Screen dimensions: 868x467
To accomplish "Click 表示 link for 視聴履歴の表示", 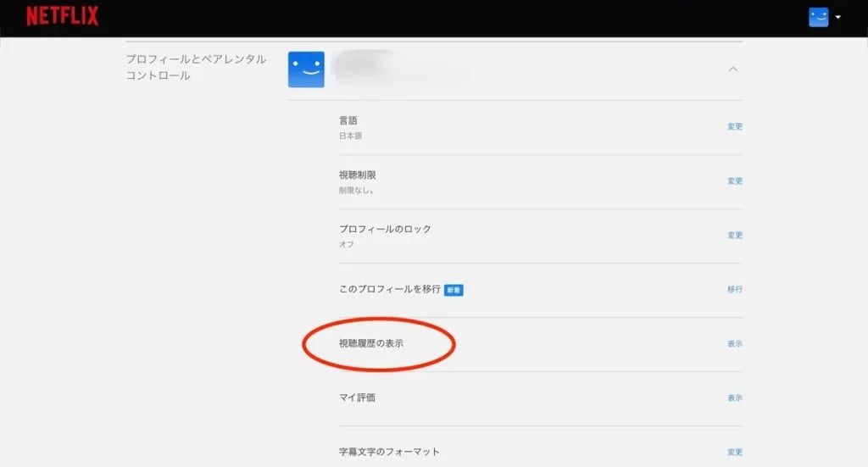I will tap(734, 344).
